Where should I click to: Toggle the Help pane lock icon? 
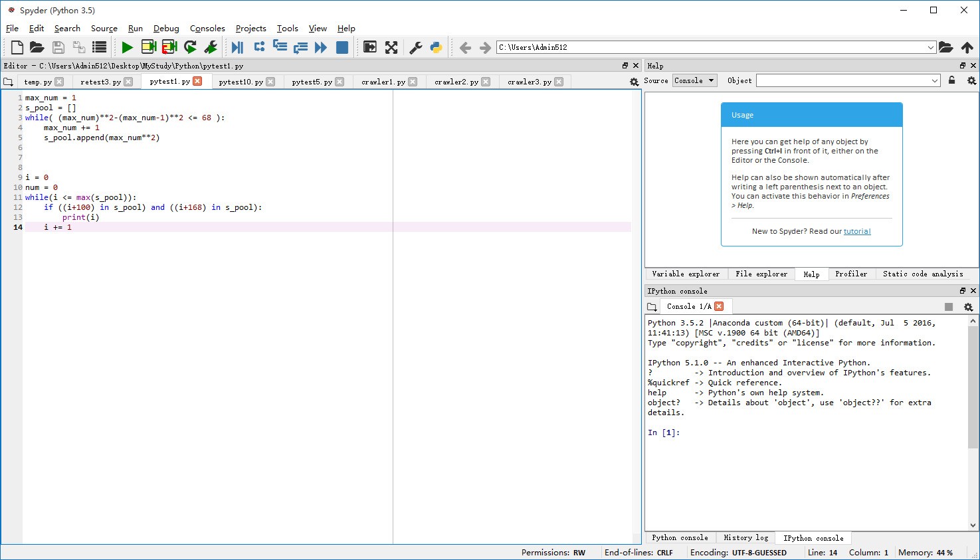951,80
